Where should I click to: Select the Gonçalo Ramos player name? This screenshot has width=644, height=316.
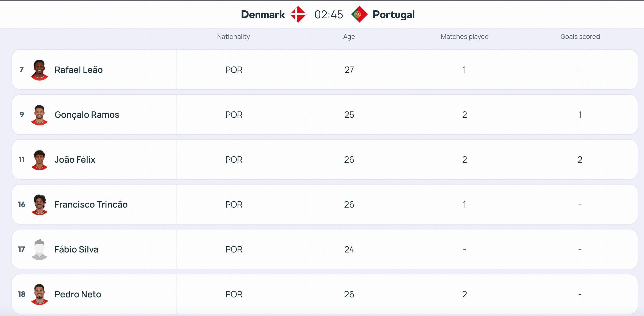click(87, 115)
